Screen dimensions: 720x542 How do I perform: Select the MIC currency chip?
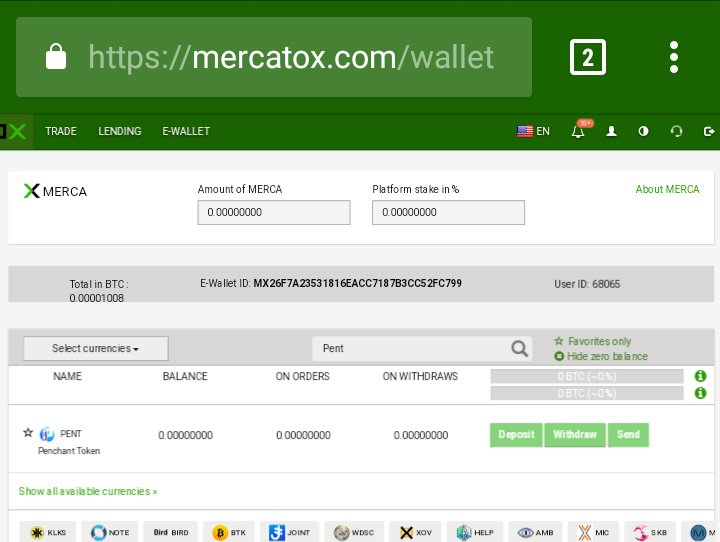593,532
